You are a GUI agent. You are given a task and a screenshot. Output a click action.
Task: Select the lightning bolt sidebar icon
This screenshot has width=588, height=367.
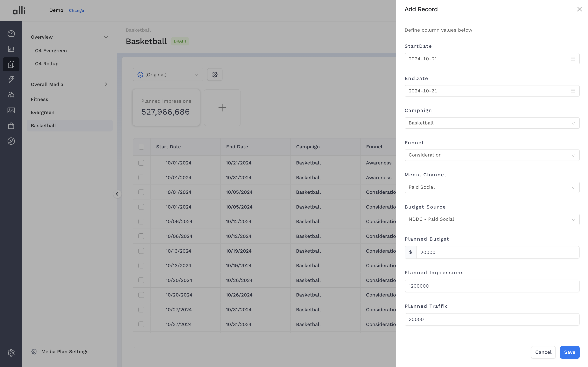point(11,79)
